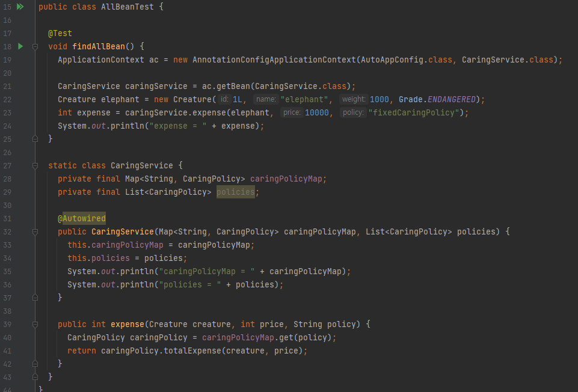Click the "id:" parameter hint

pos(224,99)
